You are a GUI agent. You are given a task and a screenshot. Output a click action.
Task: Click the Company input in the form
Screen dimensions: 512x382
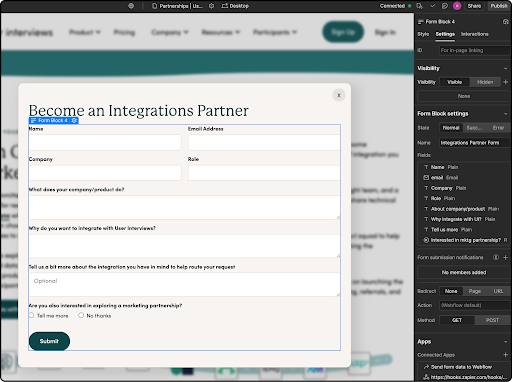pos(105,173)
